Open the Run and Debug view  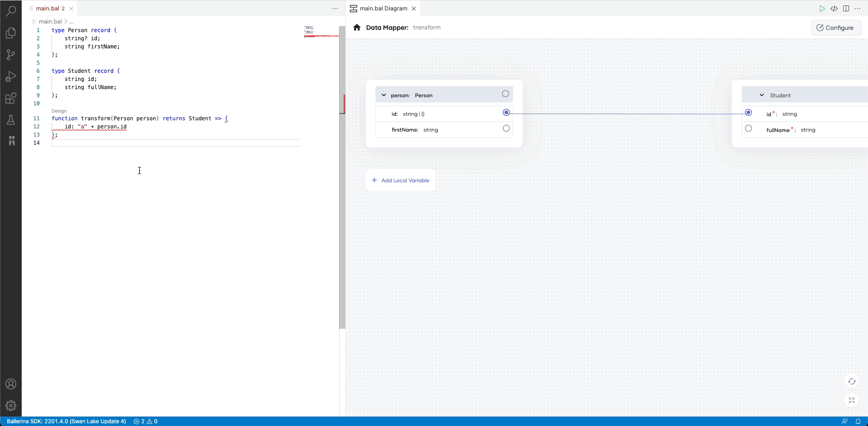(11, 76)
